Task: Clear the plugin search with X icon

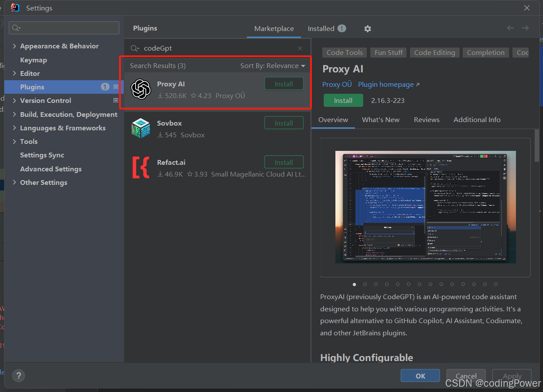Action: [x=300, y=48]
